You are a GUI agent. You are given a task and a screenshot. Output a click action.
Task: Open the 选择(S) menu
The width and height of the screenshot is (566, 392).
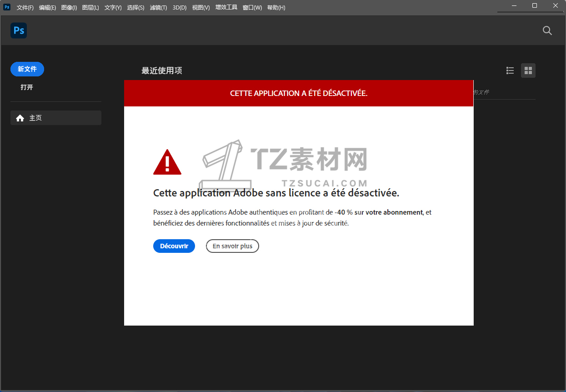(135, 7)
